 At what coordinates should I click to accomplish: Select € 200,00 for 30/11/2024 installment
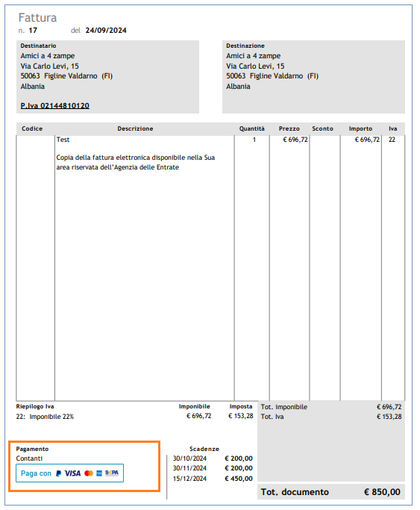pos(239,468)
